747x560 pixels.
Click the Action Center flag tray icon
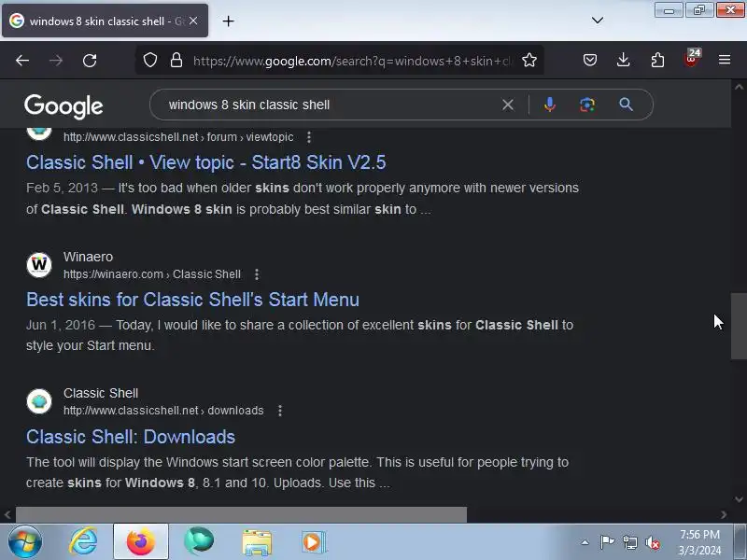coord(606,542)
